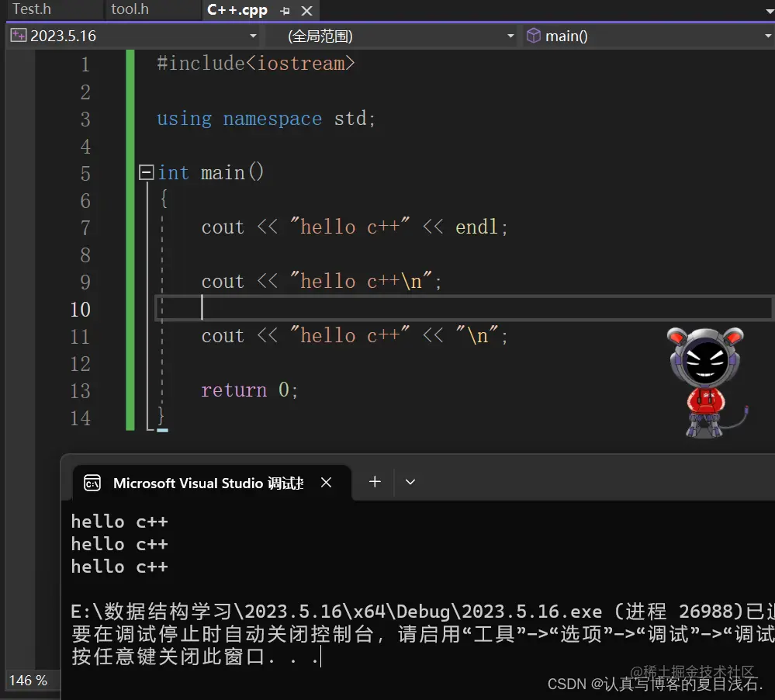Open a new console tab with plus
This screenshot has width=775, height=700.
click(x=375, y=481)
